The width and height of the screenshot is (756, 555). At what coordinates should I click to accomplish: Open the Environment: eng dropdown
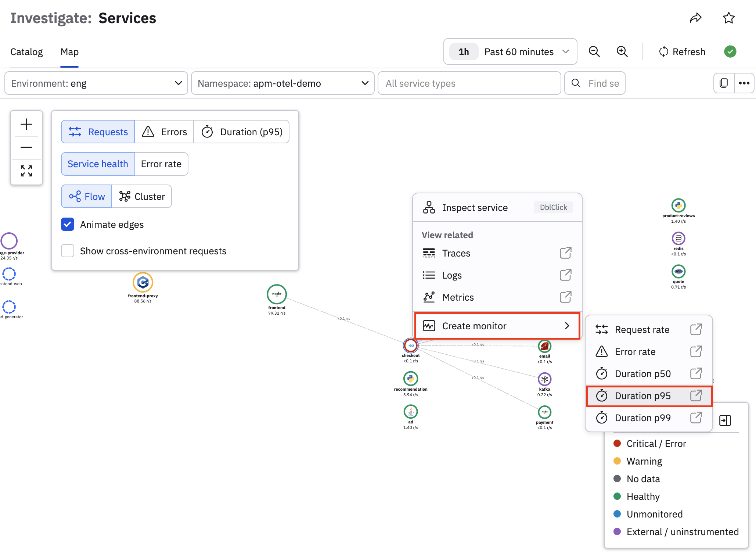[x=96, y=83]
